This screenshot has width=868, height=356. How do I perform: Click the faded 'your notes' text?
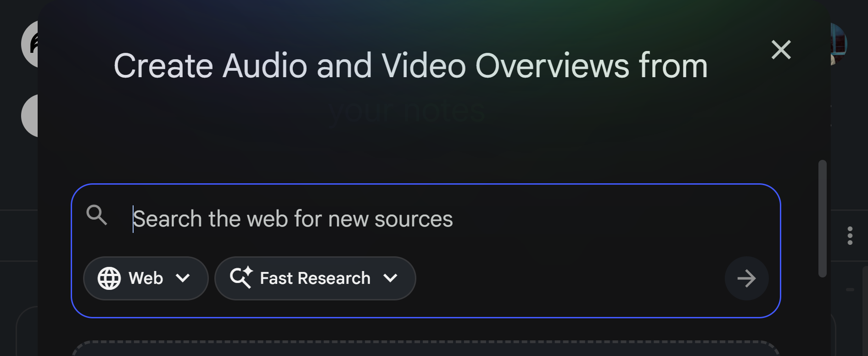click(x=407, y=111)
